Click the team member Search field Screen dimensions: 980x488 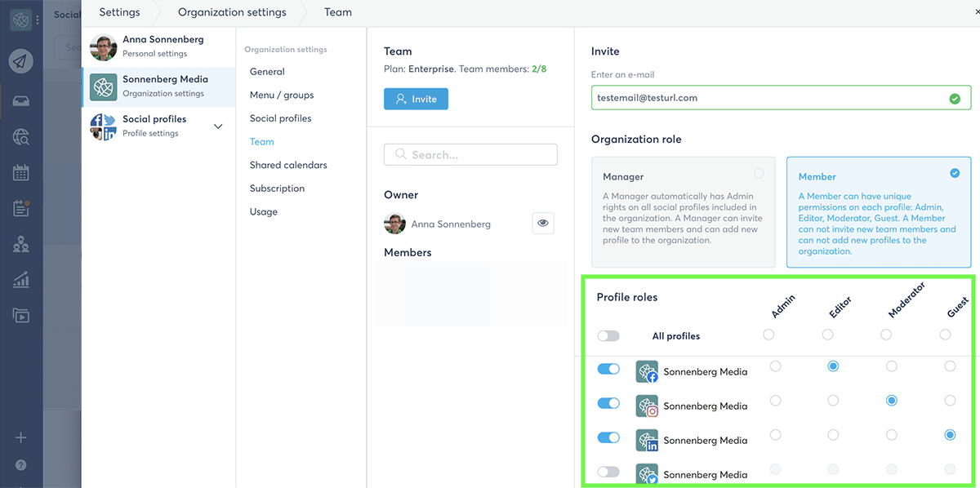click(x=470, y=154)
